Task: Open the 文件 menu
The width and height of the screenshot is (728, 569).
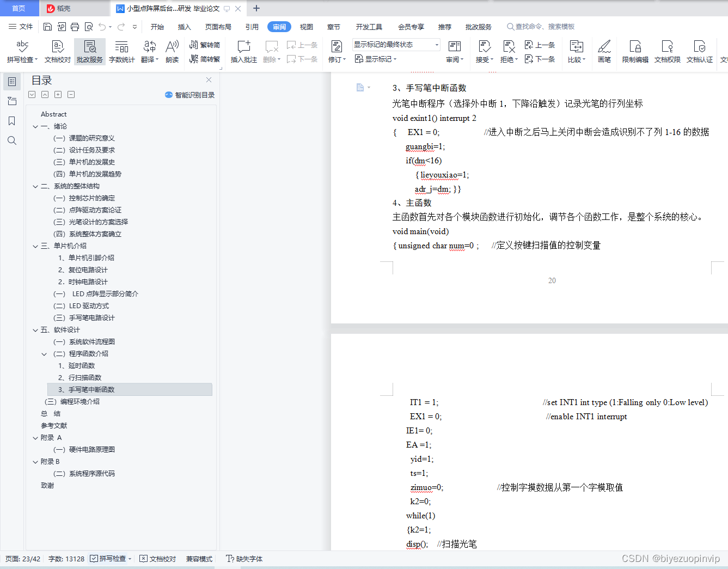Action: [21, 27]
